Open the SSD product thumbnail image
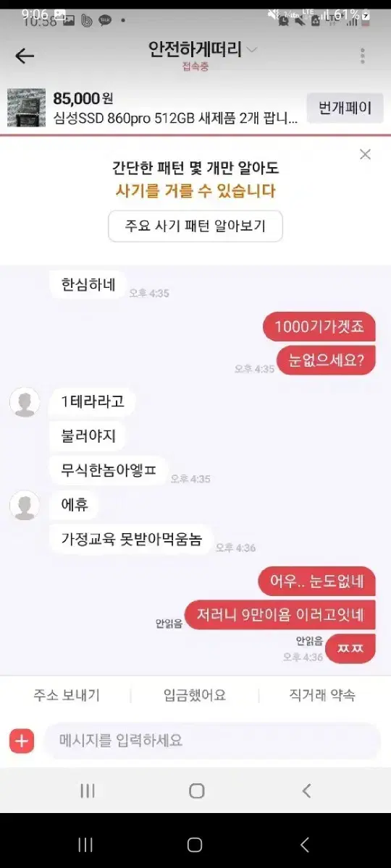 coord(27,108)
